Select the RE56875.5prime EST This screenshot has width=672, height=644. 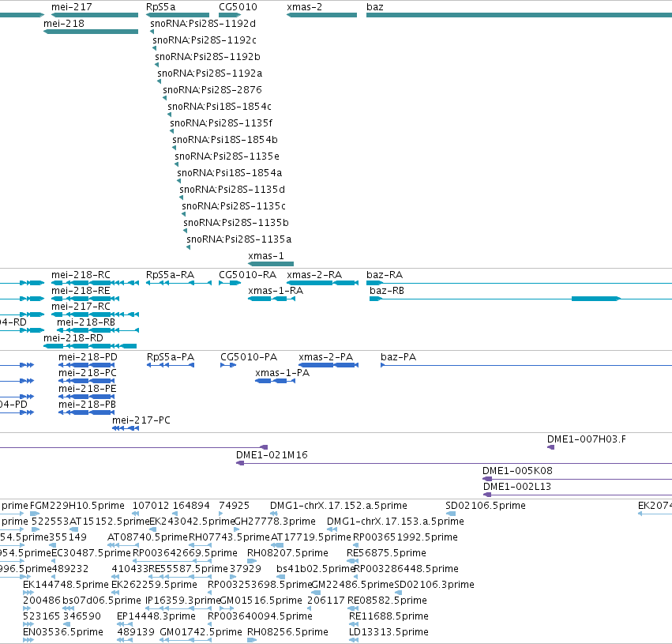coord(352,561)
